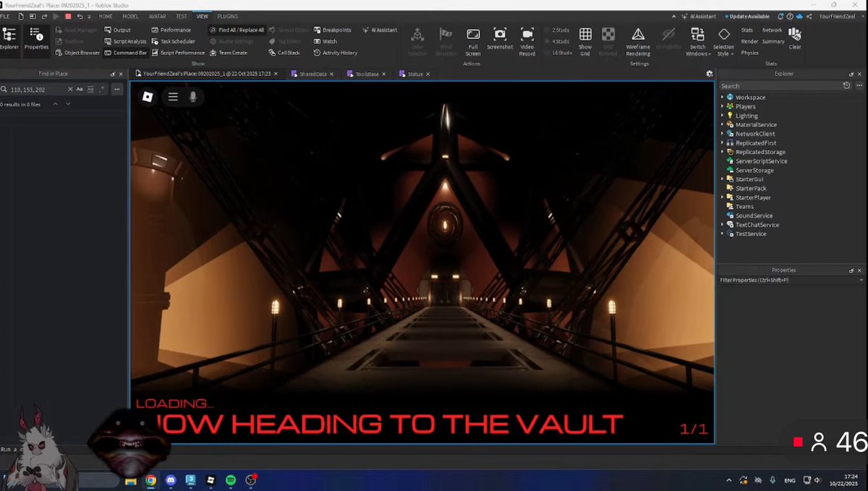Toggle the Stats overlay
Viewport: 868px width, 491px height.
tap(747, 30)
